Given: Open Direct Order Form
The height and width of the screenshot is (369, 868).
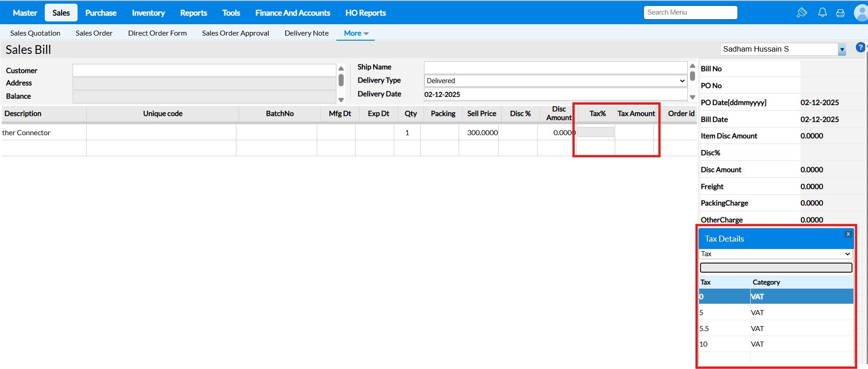Looking at the screenshot, I should pos(157,33).
